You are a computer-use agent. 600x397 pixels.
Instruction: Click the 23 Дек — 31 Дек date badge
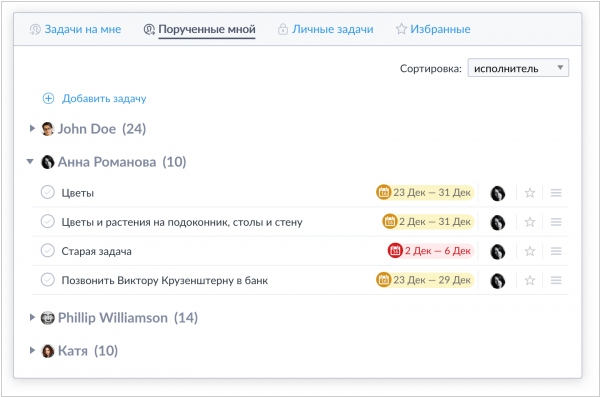click(x=425, y=192)
